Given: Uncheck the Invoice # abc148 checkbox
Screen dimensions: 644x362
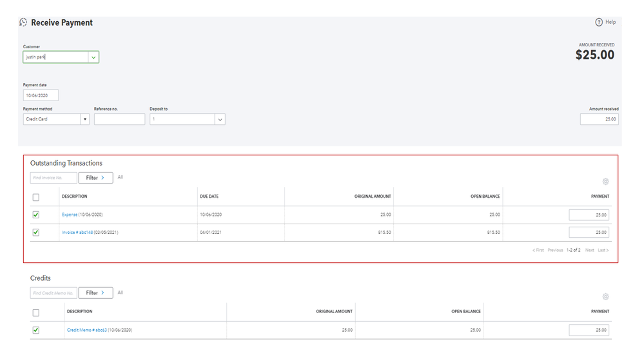Looking at the screenshot, I should pos(36,232).
